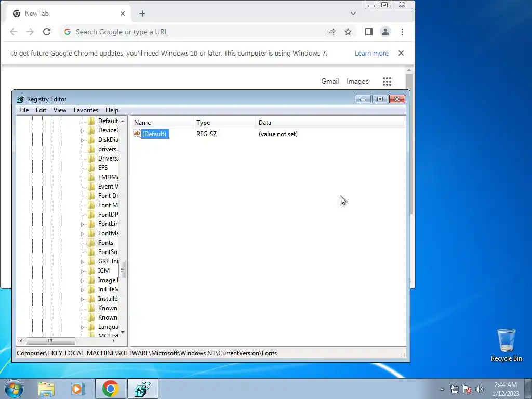The height and width of the screenshot is (399, 532).
Task: Follow the Learn more link
Action: [x=371, y=54]
